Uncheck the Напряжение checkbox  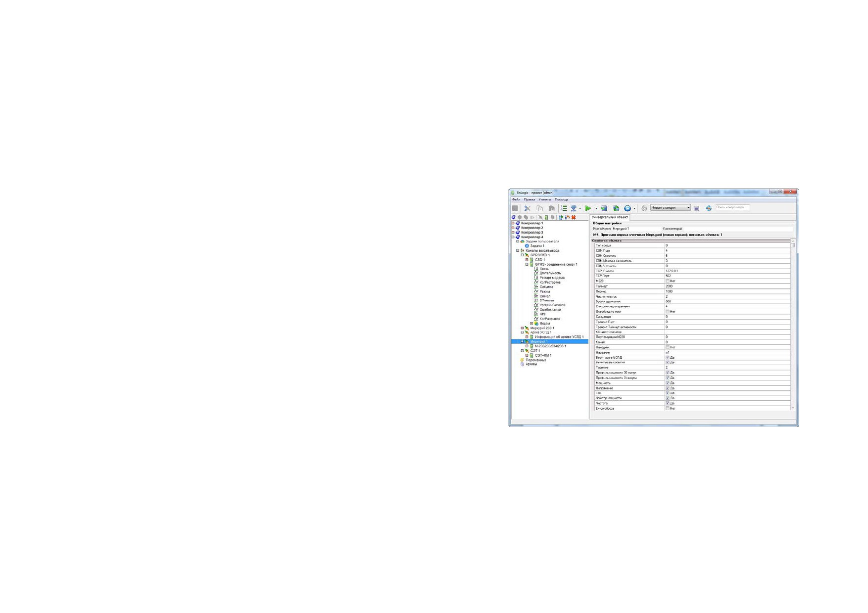667,388
